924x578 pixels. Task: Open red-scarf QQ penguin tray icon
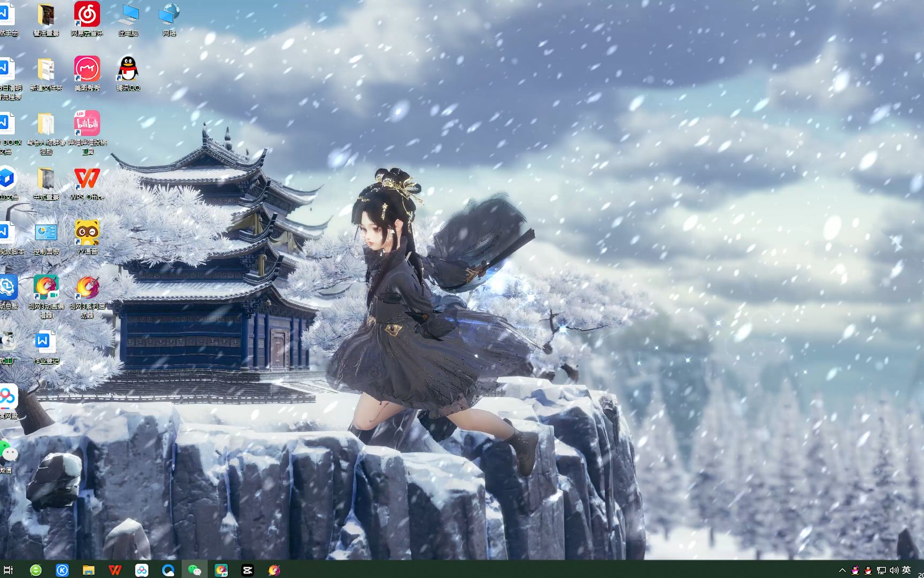click(868, 571)
